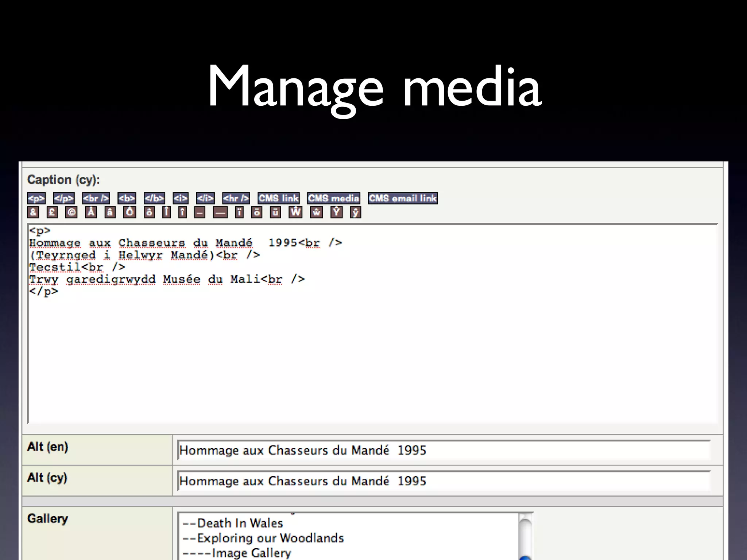Screen dimensions: 747x560
Task: Insert an <hr /> horizontal rule tag
Action: tap(236, 198)
